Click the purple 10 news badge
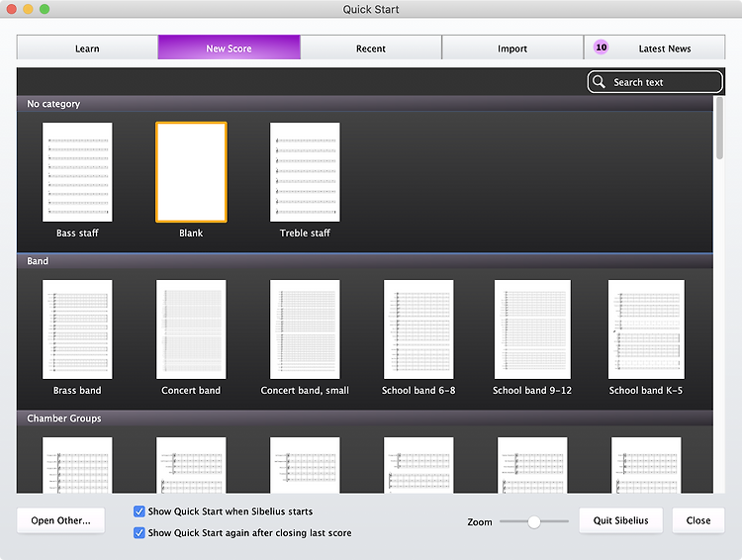This screenshot has height=560, width=742. tap(601, 47)
